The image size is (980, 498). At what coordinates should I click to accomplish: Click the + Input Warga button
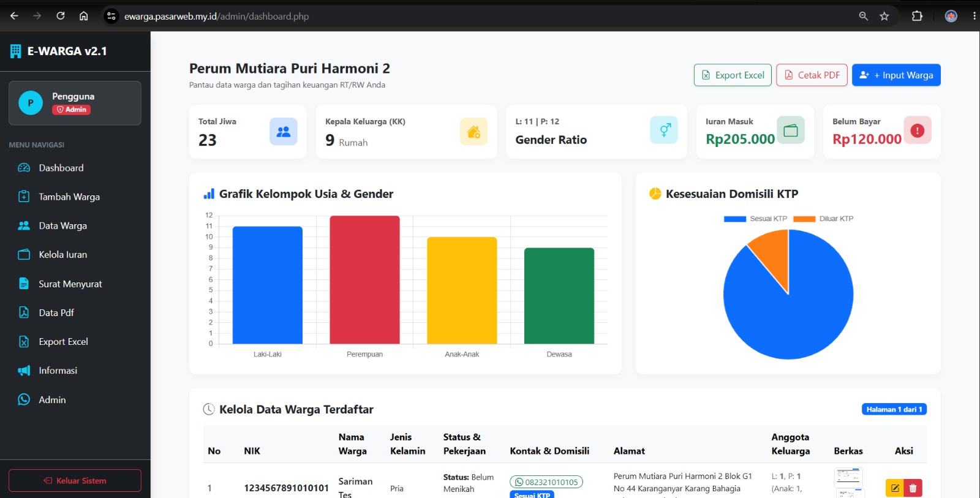pos(896,75)
